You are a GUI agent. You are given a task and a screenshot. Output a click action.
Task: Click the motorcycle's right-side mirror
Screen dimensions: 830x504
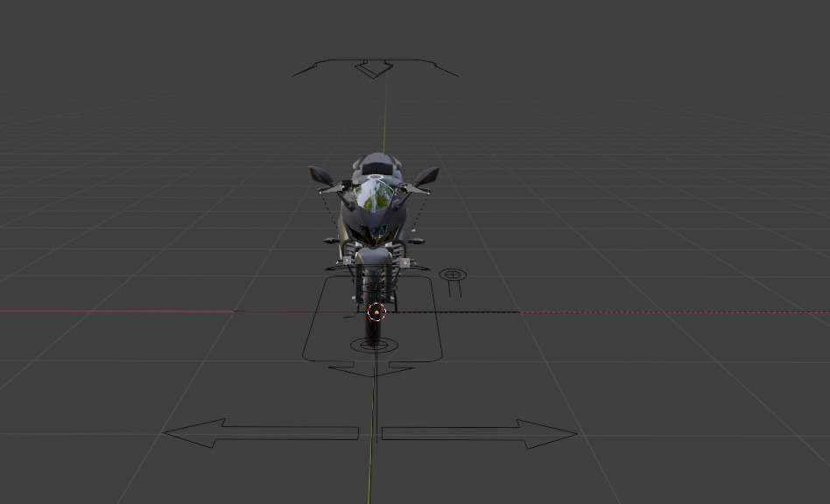427,175
